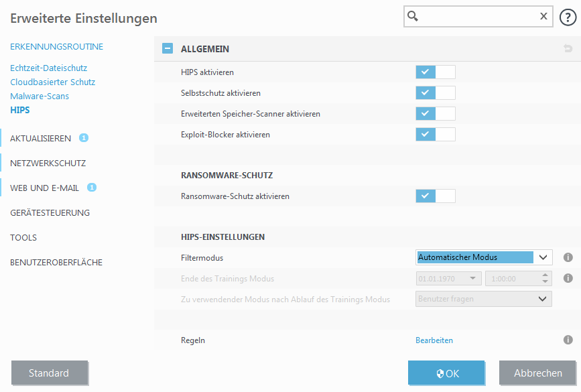
Task: Open Netzwerkschutz settings category
Action: click(x=48, y=163)
